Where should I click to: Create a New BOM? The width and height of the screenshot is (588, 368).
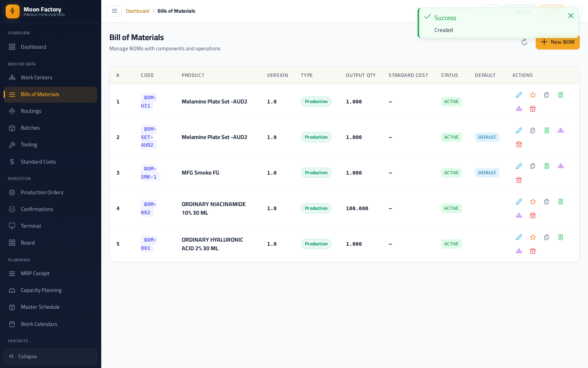[x=558, y=42]
